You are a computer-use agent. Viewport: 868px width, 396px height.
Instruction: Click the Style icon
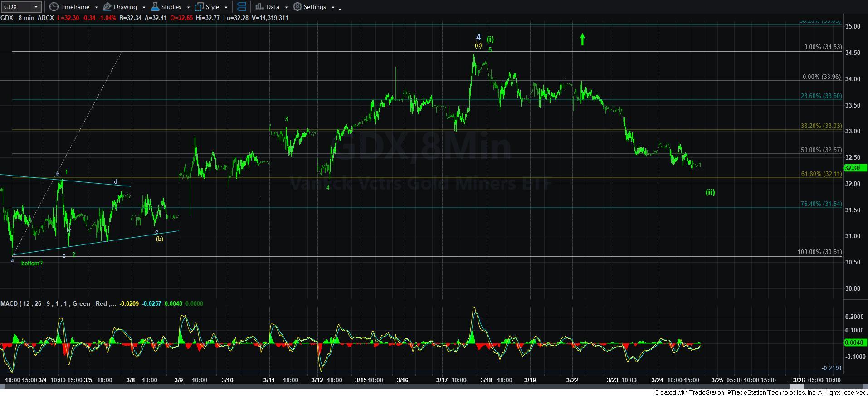coord(199,7)
